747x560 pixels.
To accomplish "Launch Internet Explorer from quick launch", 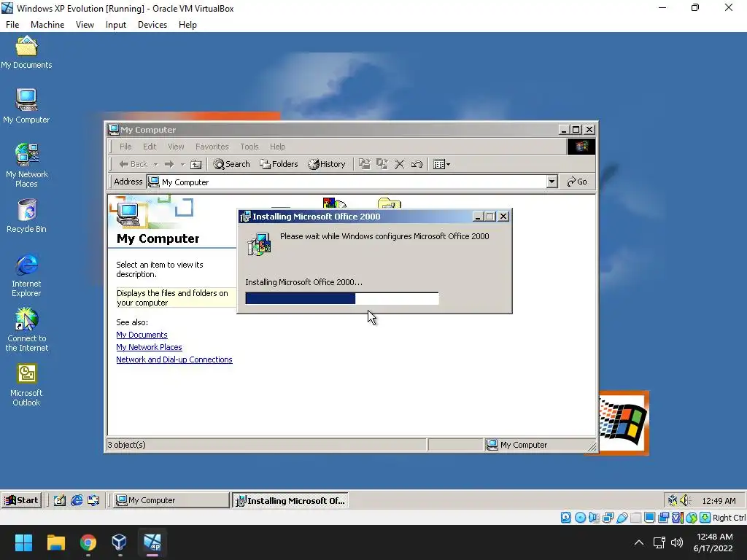I will (77, 500).
